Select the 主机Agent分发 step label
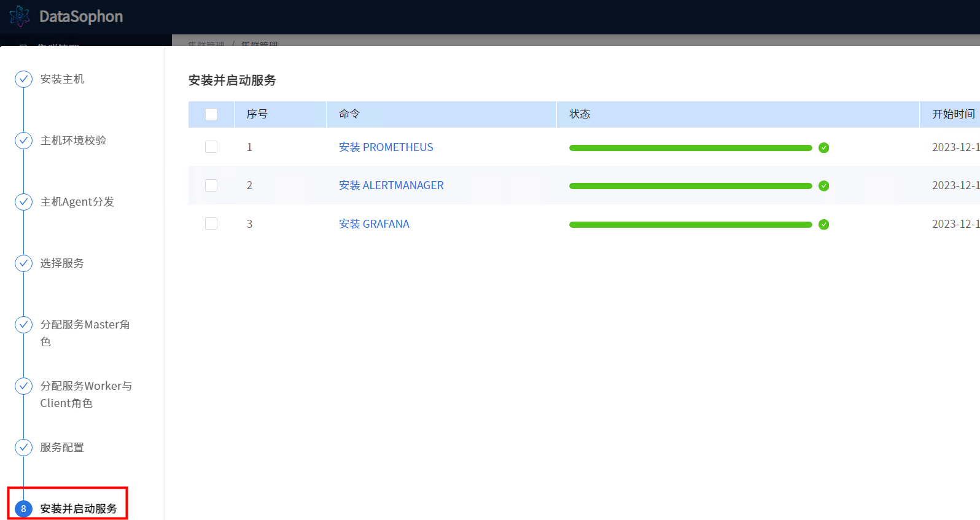Image resolution: width=980 pixels, height=520 pixels. click(x=77, y=202)
